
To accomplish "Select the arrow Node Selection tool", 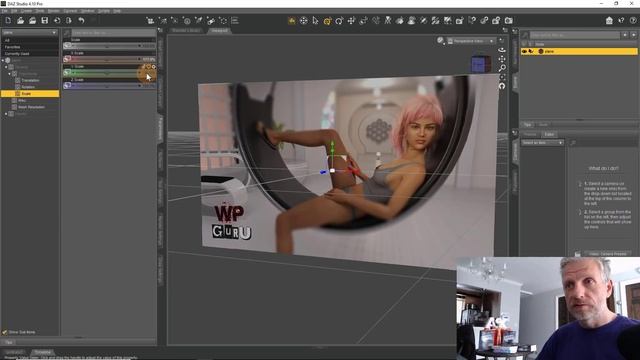I will (x=315, y=20).
